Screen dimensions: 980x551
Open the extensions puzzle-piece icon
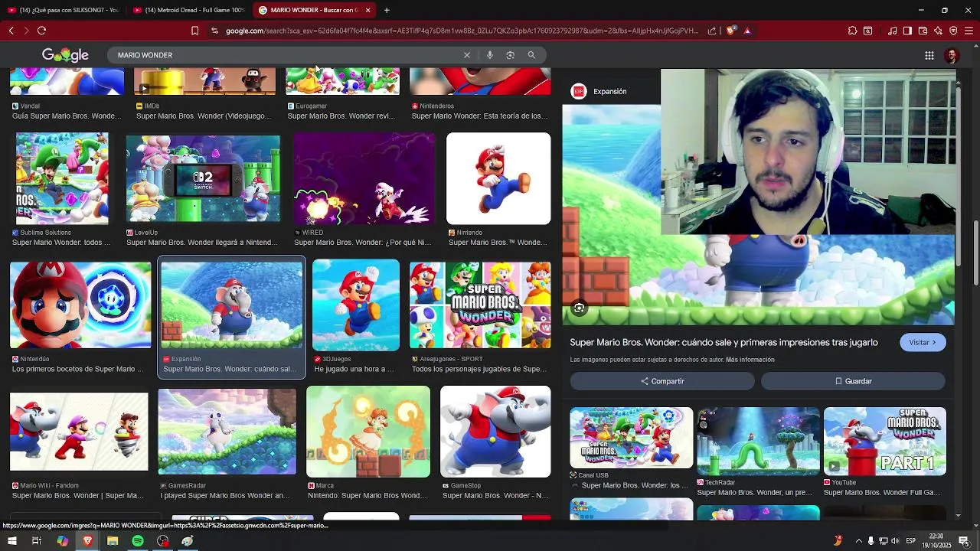point(852,31)
